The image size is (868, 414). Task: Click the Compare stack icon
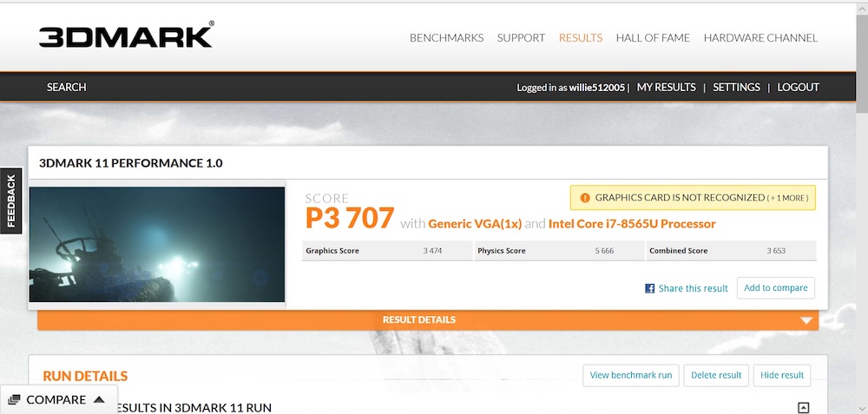click(x=14, y=400)
